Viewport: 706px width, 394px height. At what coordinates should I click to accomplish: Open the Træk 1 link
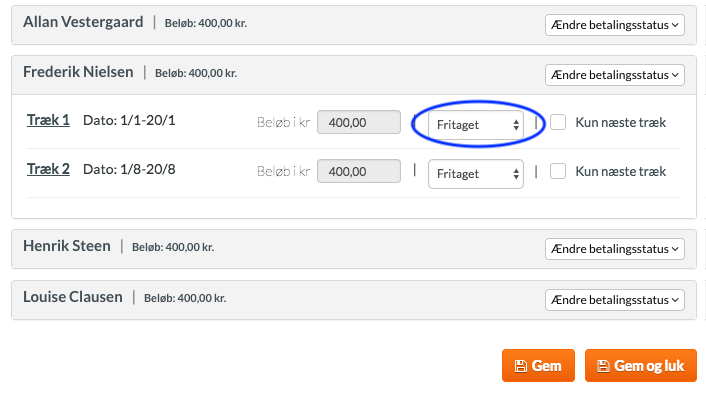[x=48, y=120]
